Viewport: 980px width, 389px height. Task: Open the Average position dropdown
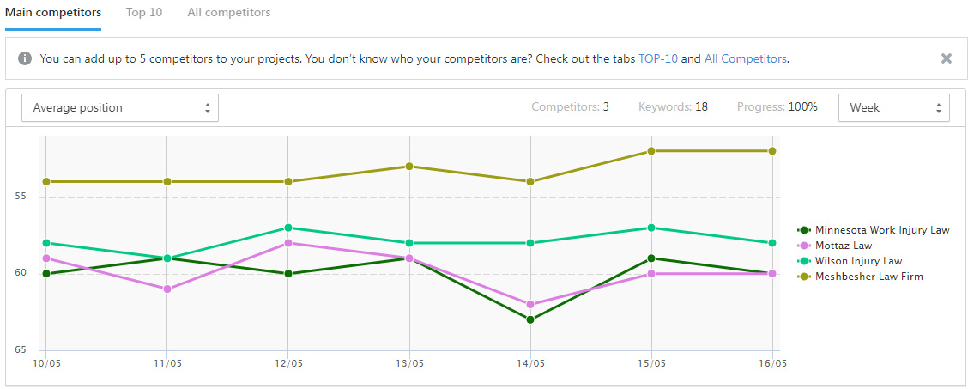(x=120, y=107)
